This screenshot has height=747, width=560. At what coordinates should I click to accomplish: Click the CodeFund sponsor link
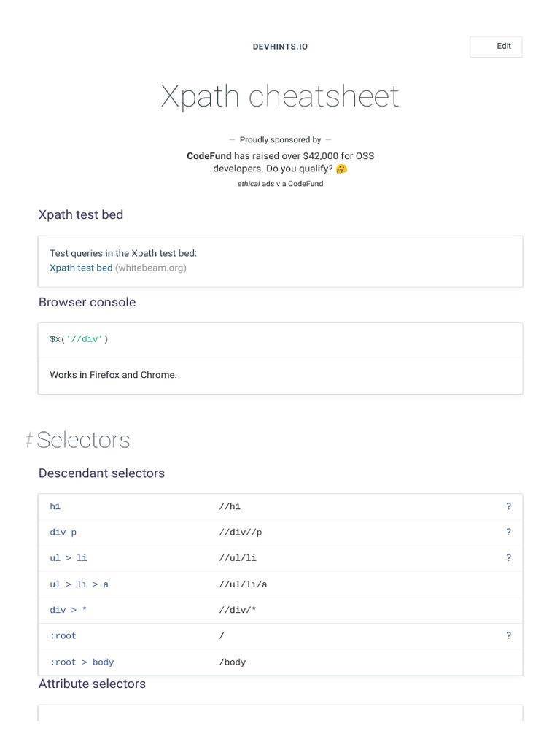209,155
